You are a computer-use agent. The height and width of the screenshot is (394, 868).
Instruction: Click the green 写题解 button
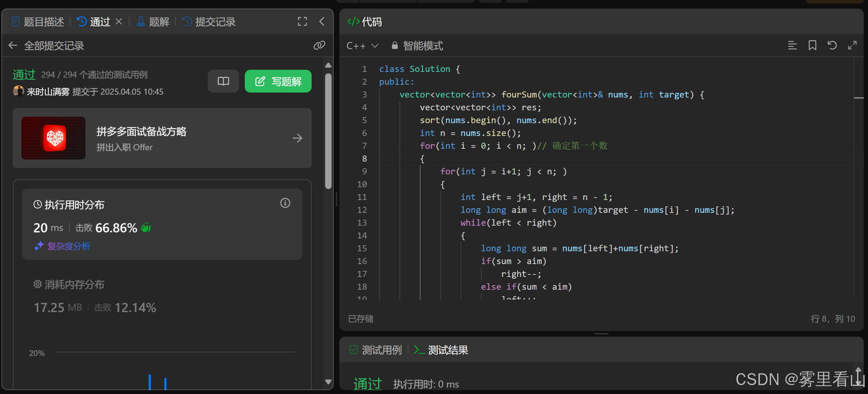tap(278, 82)
